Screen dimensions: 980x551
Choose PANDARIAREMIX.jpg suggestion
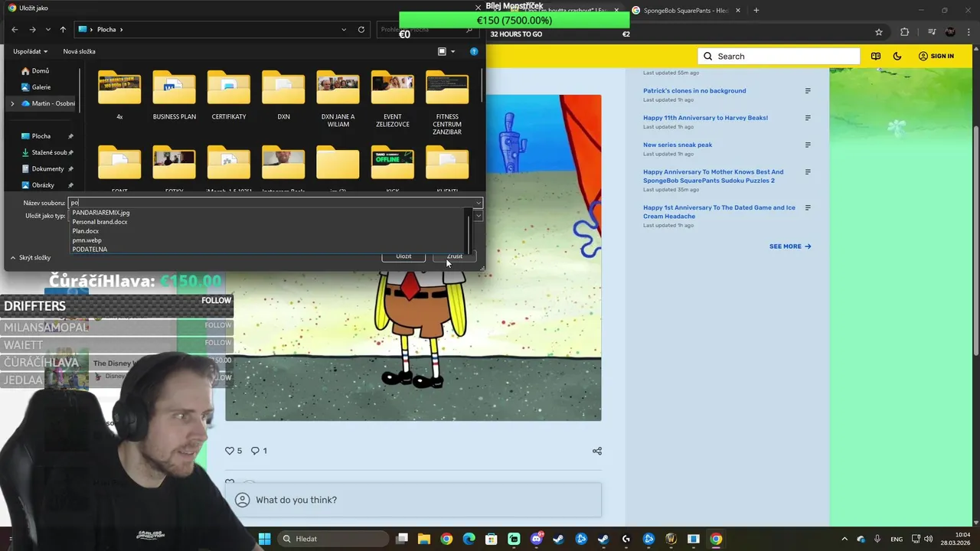[x=100, y=213]
